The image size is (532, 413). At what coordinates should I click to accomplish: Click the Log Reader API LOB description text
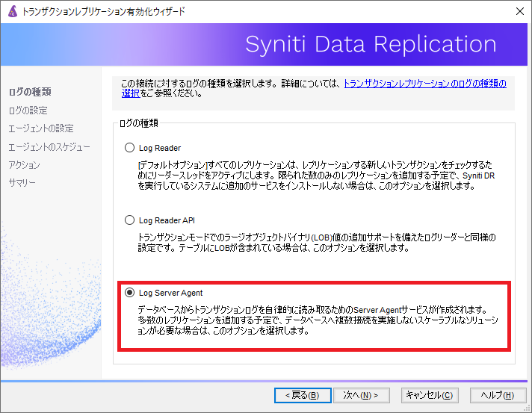pos(317,243)
